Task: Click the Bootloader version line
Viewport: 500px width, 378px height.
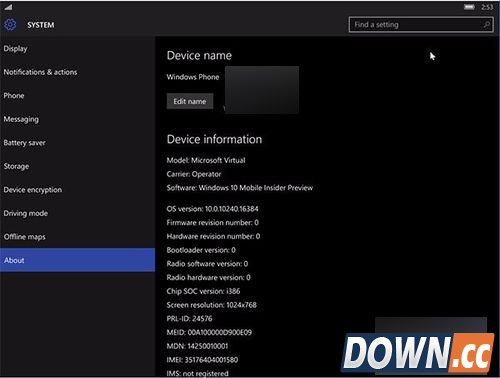Action: pyautogui.click(x=201, y=250)
